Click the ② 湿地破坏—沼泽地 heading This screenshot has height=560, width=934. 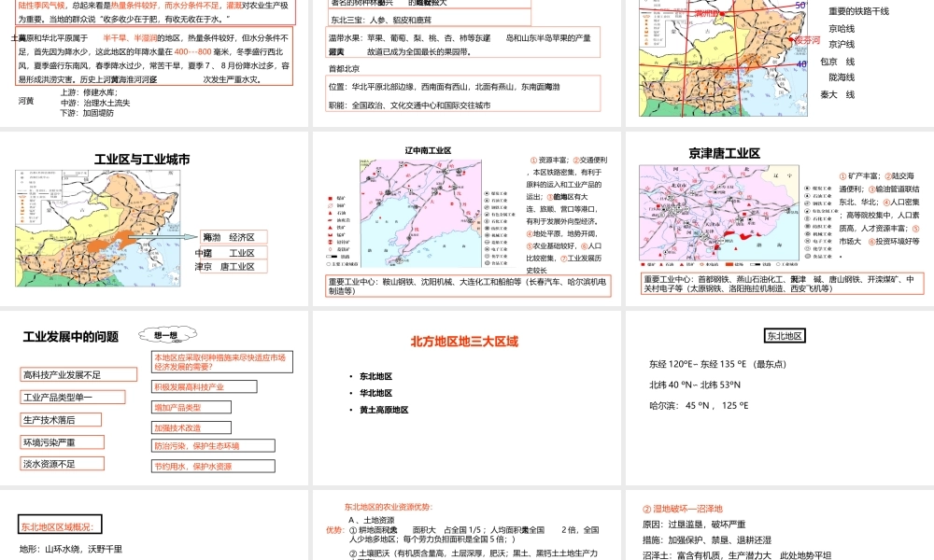(x=683, y=509)
